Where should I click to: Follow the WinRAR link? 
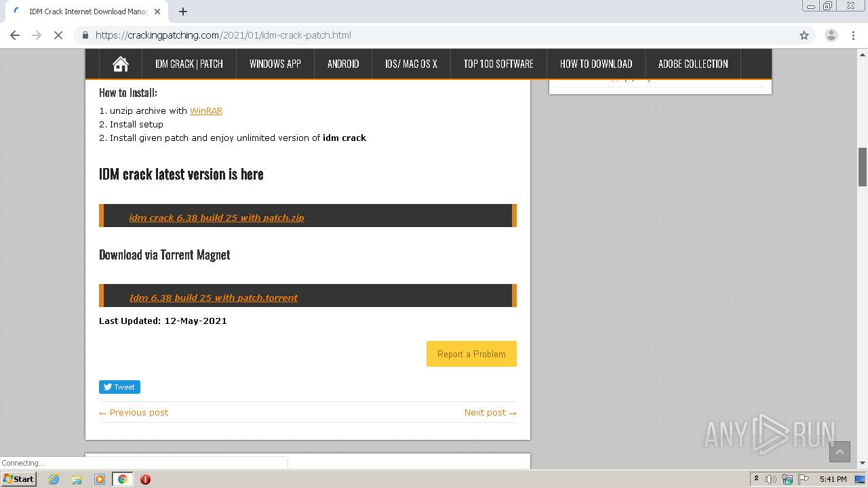tap(206, 110)
